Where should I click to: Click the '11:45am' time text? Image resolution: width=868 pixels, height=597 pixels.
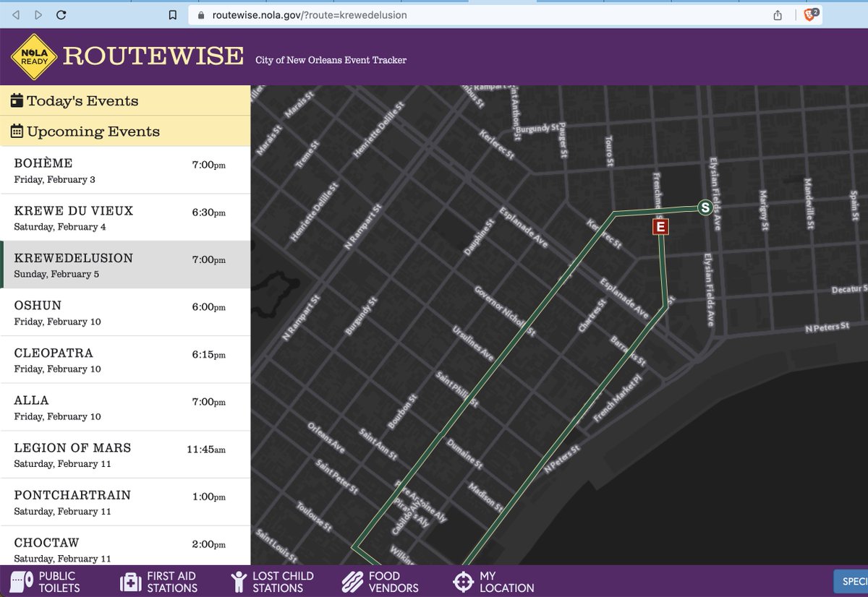[206, 450]
